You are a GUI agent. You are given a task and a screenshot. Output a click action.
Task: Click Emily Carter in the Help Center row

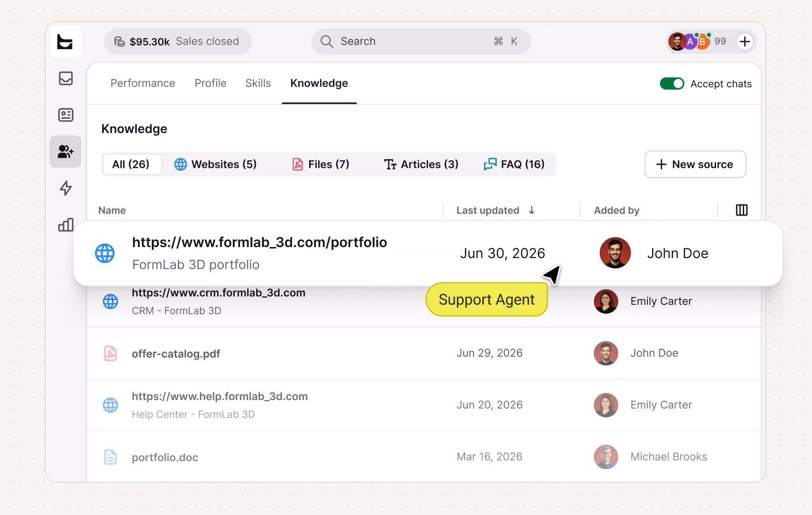click(x=661, y=405)
